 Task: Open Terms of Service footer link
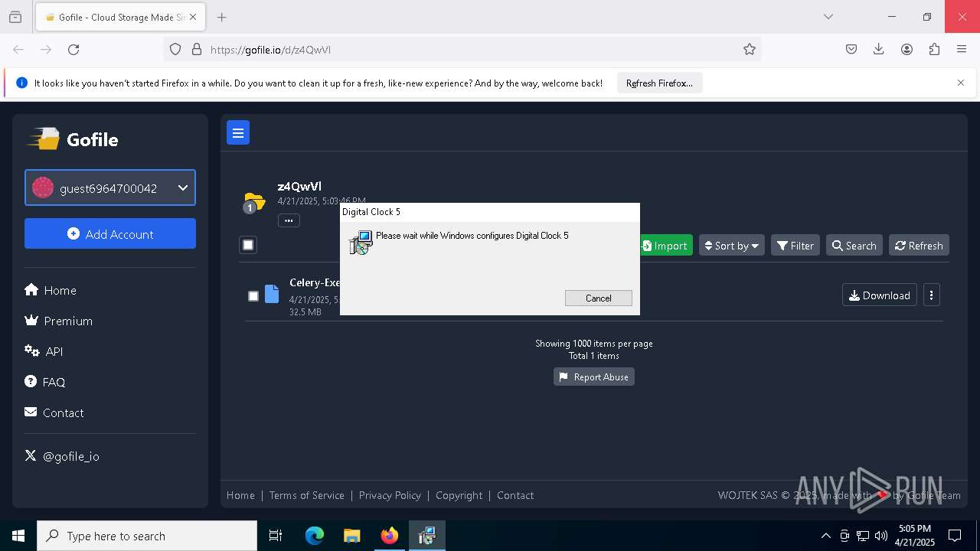(307, 495)
